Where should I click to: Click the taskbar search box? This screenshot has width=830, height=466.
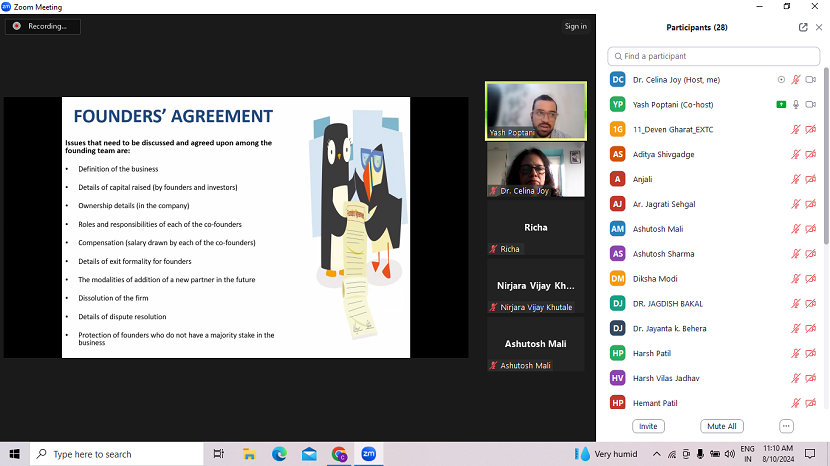(x=116, y=454)
